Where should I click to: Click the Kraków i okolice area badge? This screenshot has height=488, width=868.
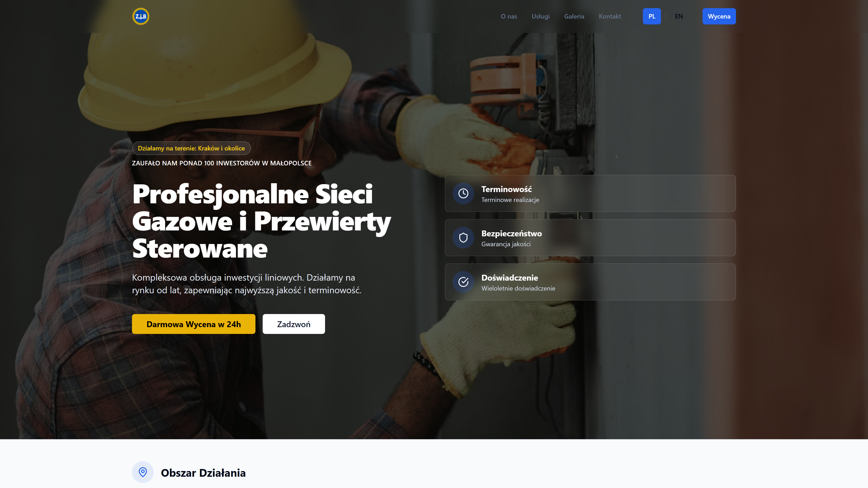(x=191, y=148)
